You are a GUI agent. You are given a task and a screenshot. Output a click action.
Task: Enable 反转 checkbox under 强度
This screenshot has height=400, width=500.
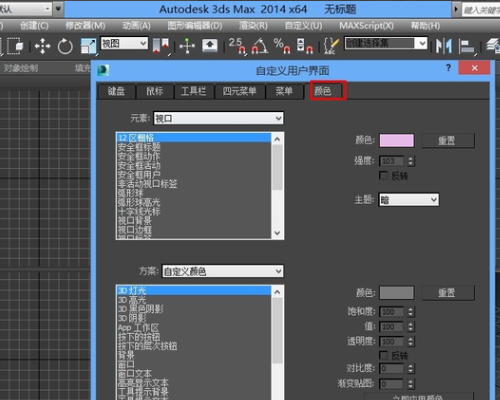tap(384, 175)
